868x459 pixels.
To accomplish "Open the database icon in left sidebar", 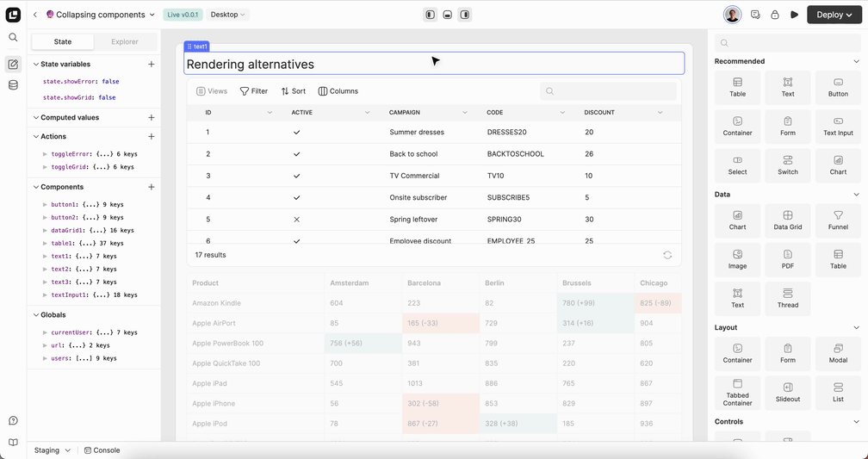I will tap(13, 84).
